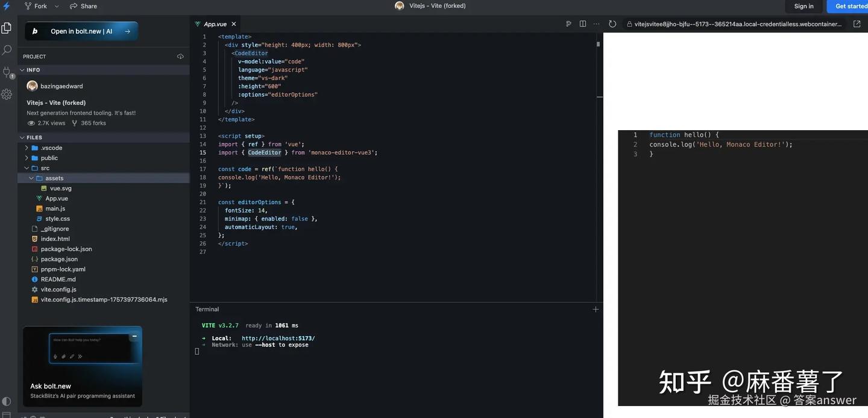This screenshot has height=418, width=868.
Task: Open the localhost:5173 link in terminal
Action: [x=277, y=338]
